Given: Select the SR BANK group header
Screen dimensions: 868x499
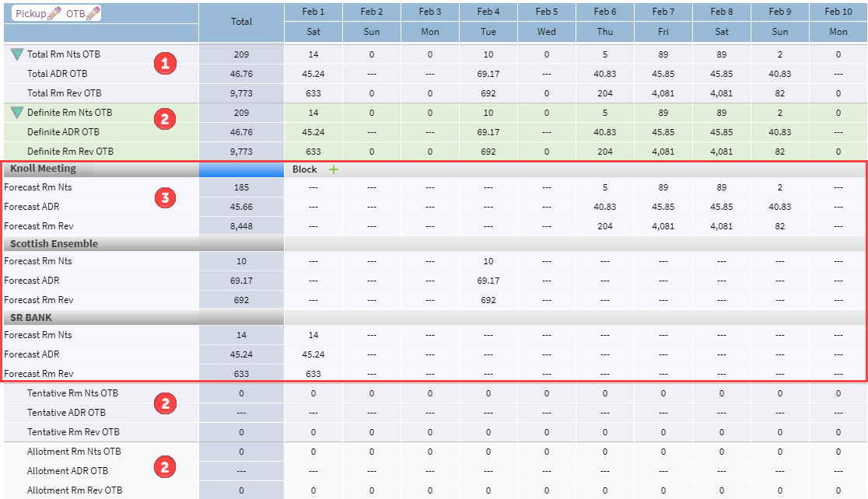Looking at the screenshot, I should 31,317.
